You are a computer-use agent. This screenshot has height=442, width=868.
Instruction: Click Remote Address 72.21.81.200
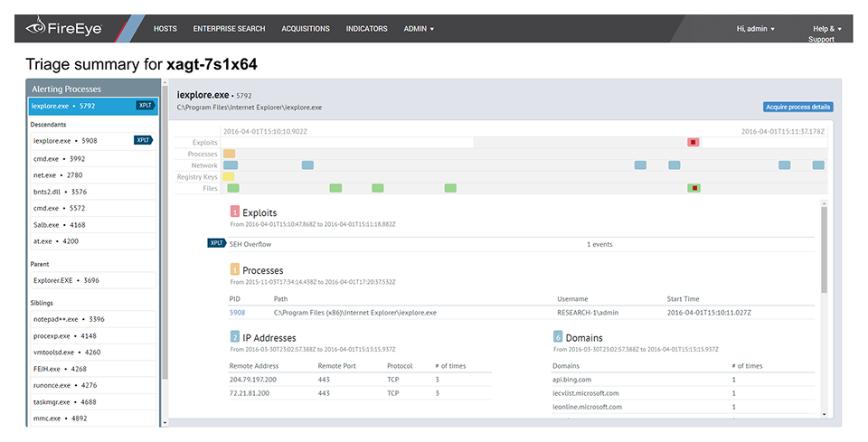click(x=250, y=393)
